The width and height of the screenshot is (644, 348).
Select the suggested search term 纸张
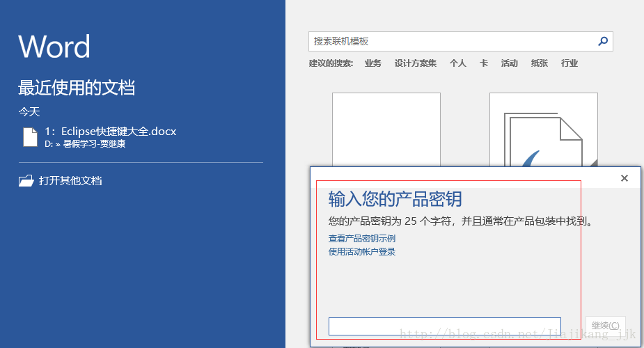[x=540, y=63]
